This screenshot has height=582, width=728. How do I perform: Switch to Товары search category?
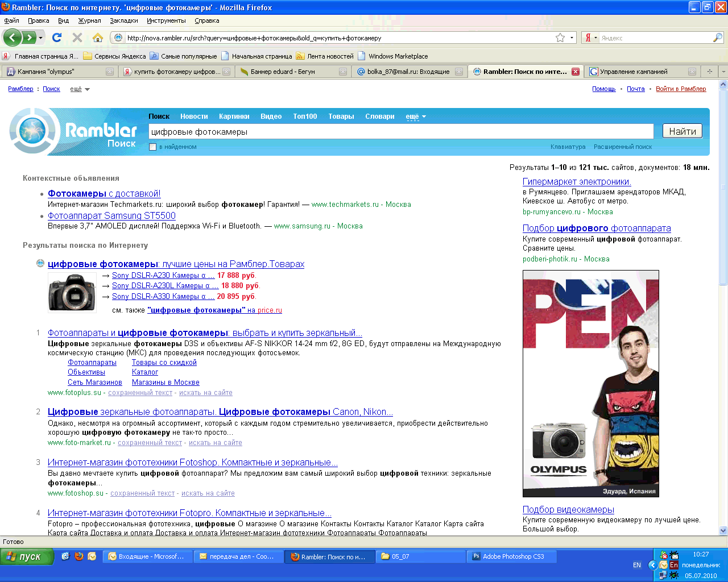tap(341, 117)
